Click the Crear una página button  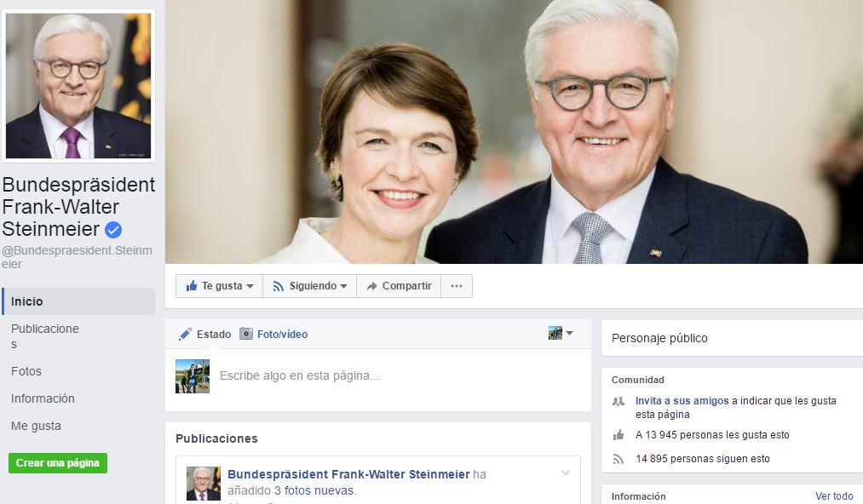(58, 463)
